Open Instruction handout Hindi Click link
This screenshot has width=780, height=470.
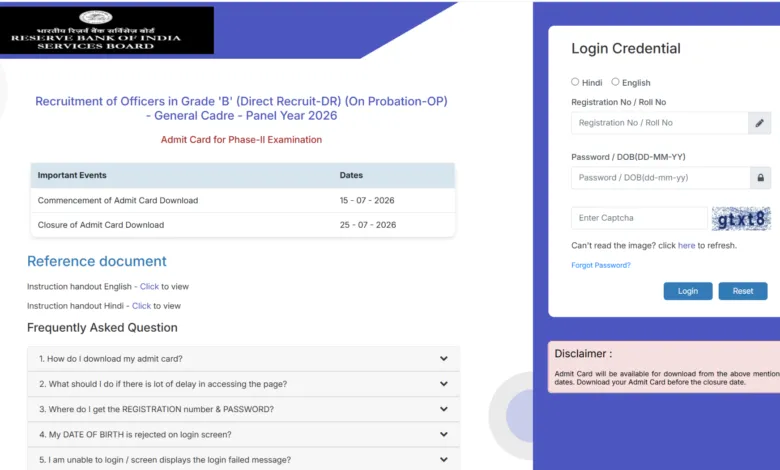[x=141, y=306]
